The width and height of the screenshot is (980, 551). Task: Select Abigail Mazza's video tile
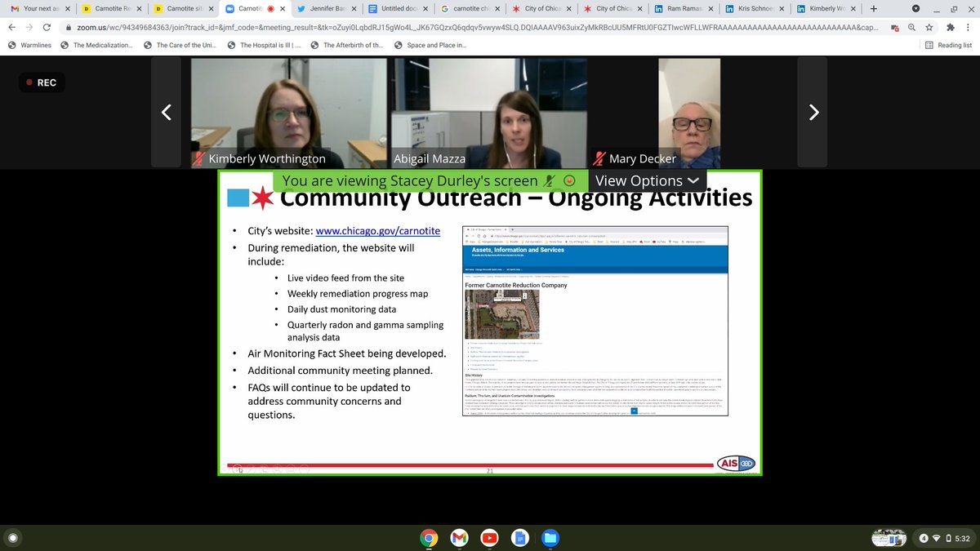pos(489,113)
